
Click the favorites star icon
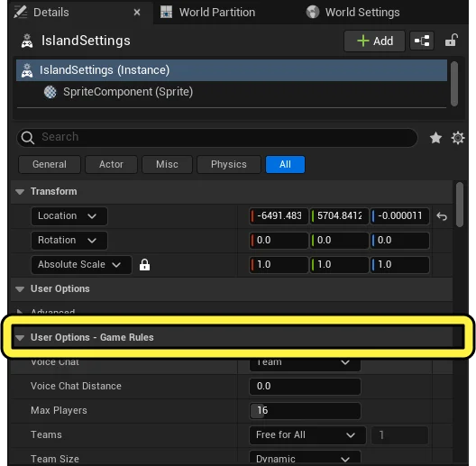(435, 138)
